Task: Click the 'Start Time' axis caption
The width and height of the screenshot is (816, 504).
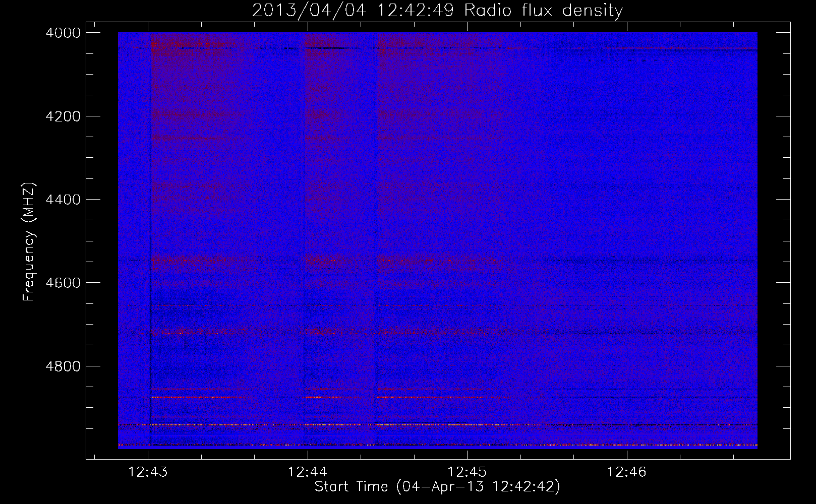Action: tap(352, 486)
